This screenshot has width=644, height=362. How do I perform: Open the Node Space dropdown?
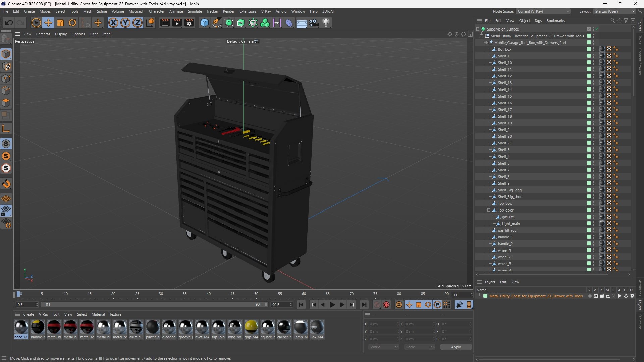tap(543, 11)
